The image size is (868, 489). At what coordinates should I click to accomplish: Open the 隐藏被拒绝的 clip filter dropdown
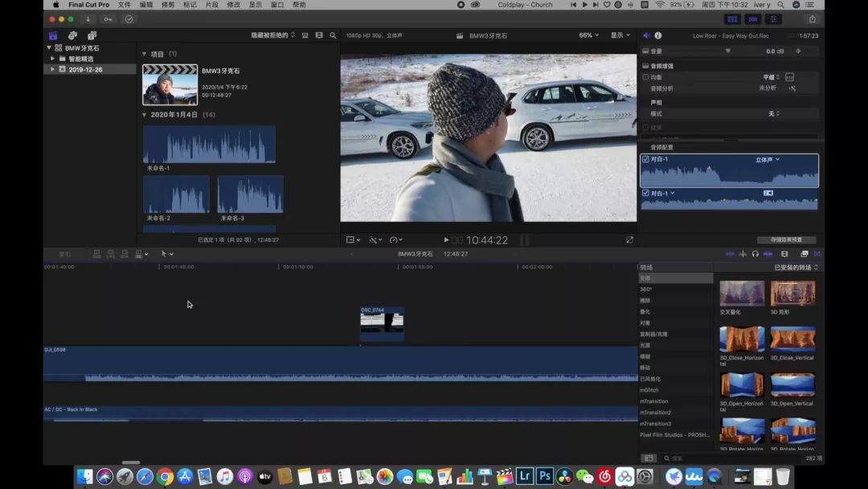[273, 35]
